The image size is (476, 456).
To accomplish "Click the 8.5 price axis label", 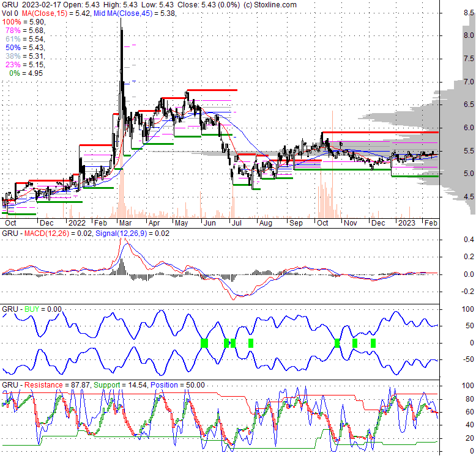I will click(469, 13).
